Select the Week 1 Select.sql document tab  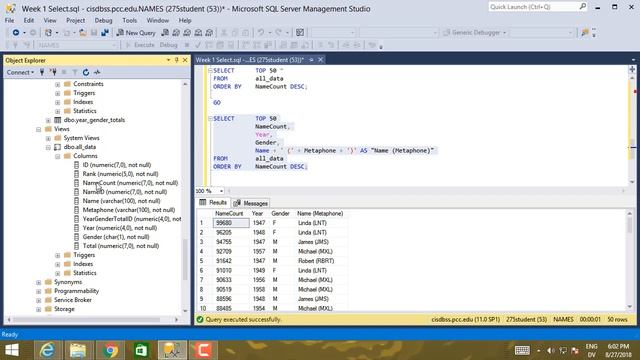point(249,60)
